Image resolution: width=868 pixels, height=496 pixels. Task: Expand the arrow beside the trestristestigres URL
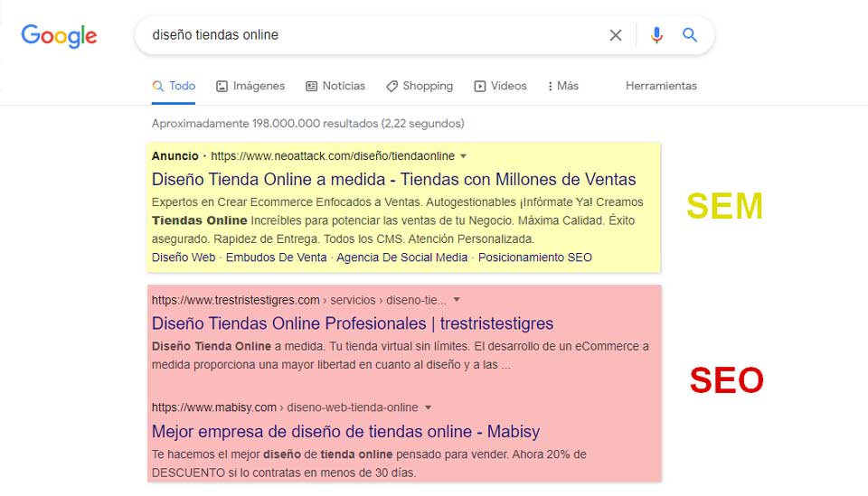click(457, 300)
